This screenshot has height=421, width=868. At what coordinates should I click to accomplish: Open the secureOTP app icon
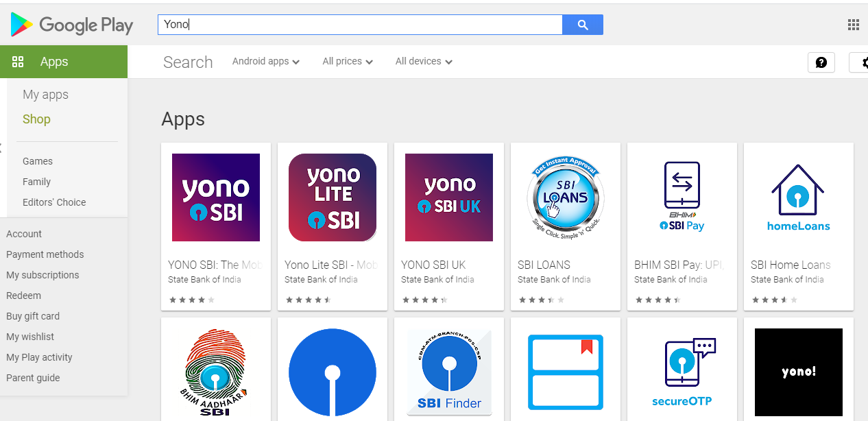[682, 372]
